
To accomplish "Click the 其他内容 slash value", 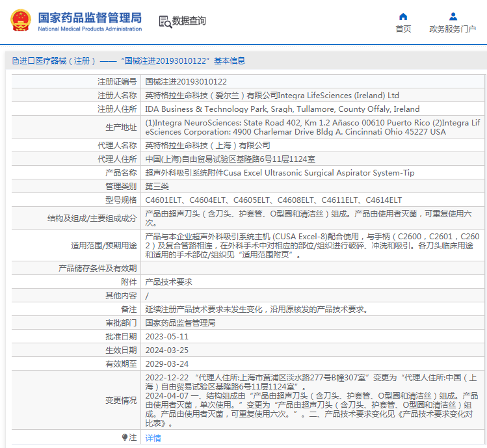I will tap(147, 296).
